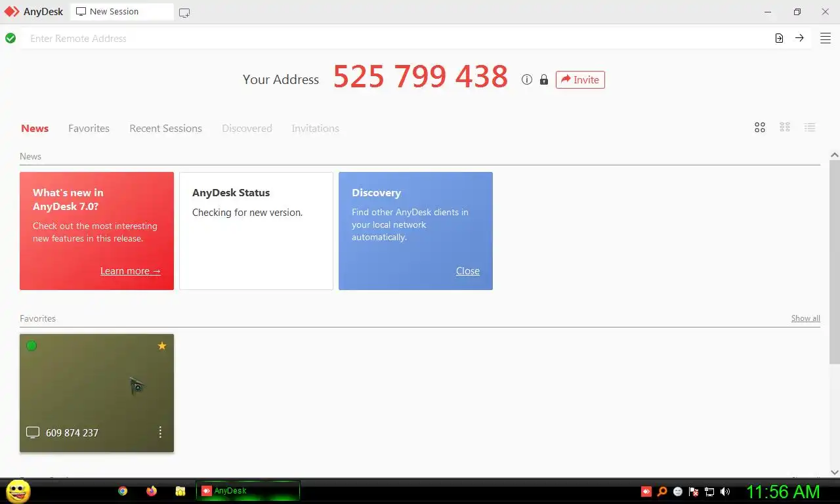Click the 609 874 237 address label

tap(72, 433)
